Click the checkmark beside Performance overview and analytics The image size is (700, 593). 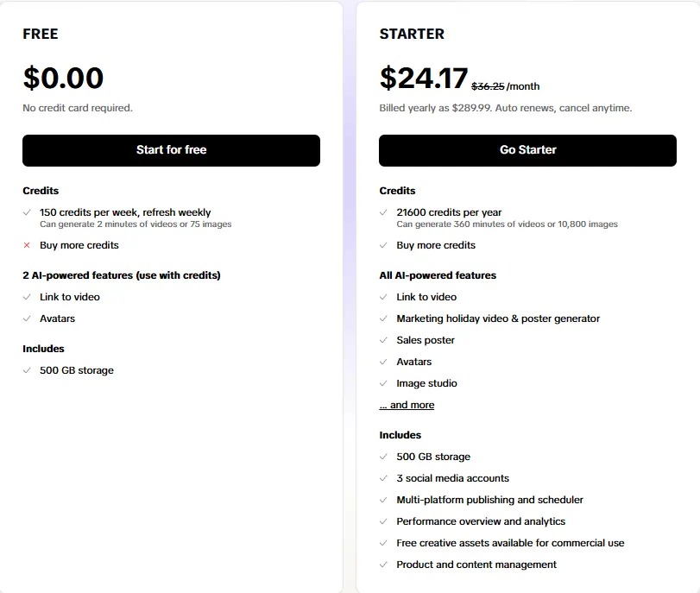point(383,521)
